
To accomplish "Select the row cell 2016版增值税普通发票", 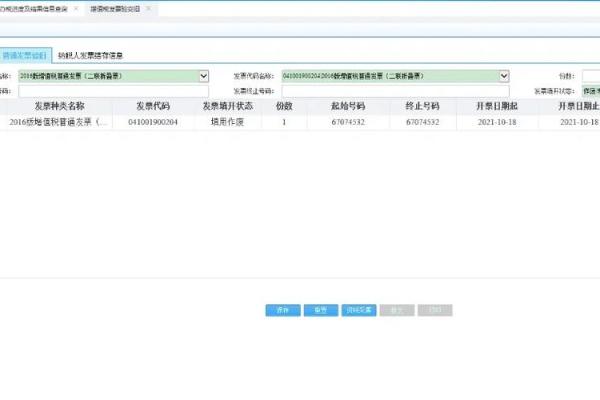I will click(59, 122).
